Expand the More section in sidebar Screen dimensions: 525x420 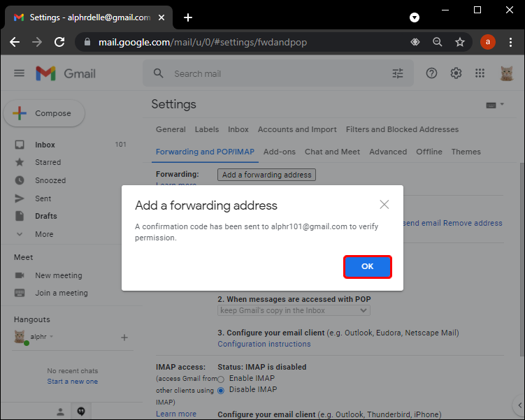click(x=44, y=234)
